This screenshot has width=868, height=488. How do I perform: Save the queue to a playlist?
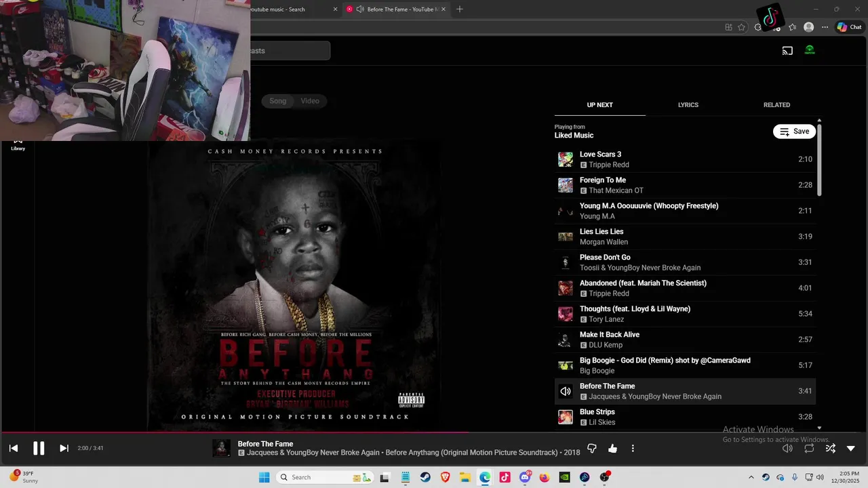[x=794, y=131]
